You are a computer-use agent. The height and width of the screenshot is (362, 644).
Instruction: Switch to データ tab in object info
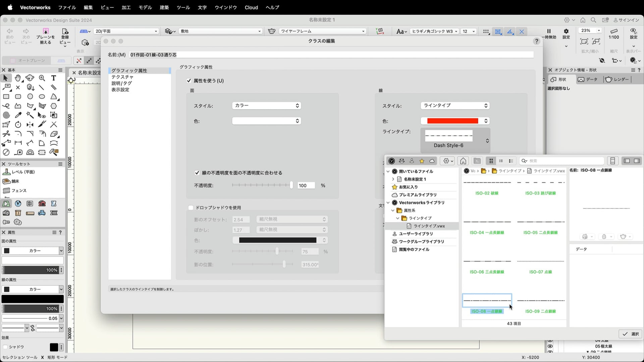589,79
